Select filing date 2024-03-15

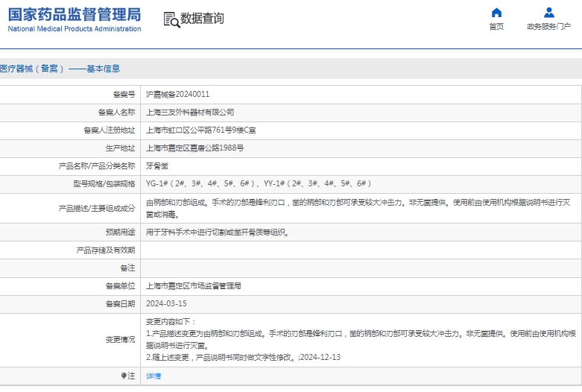click(166, 303)
